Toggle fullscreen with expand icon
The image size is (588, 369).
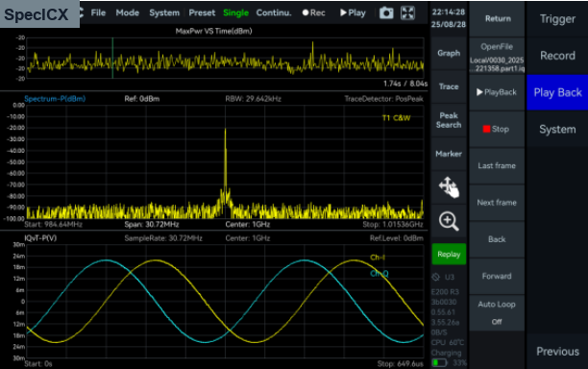(407, 13)
